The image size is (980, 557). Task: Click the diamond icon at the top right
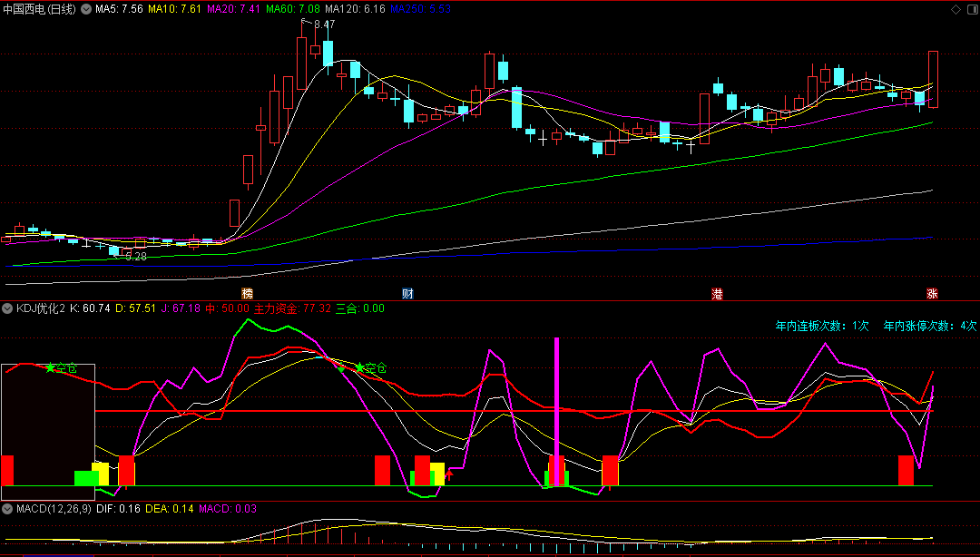pos(955,9)
